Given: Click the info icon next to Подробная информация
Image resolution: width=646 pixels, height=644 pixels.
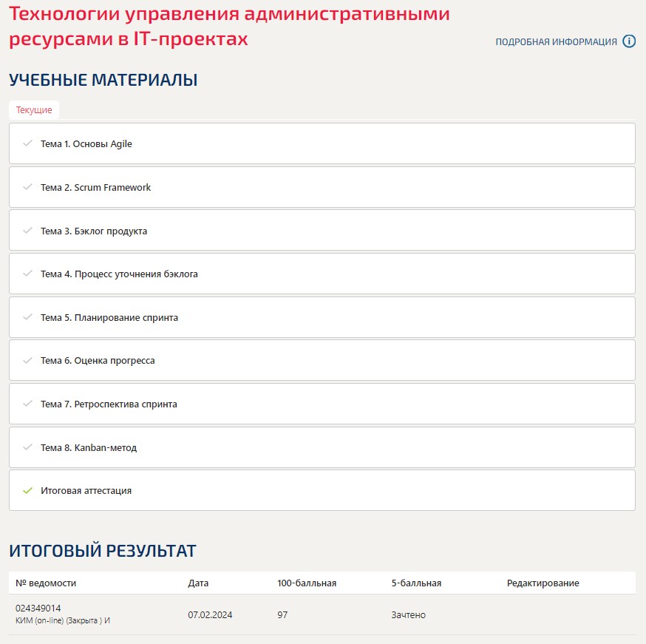Looking at the screenshot, I should coord(629,42).
